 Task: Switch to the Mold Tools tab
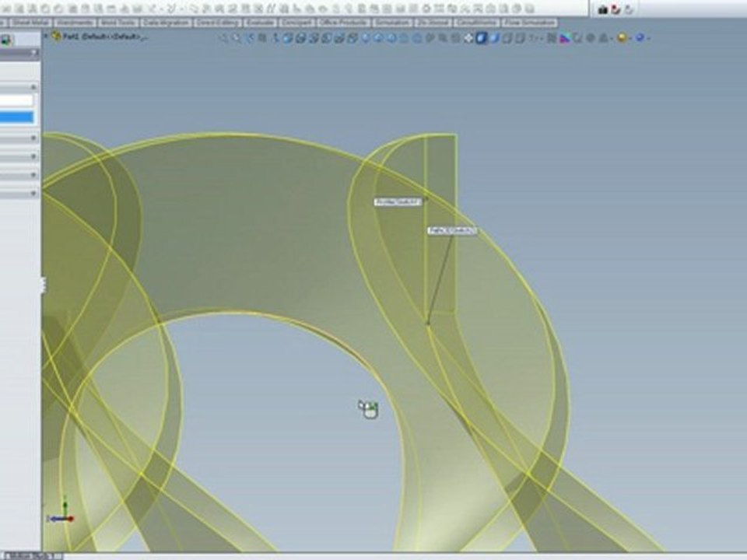click(117, 23)
